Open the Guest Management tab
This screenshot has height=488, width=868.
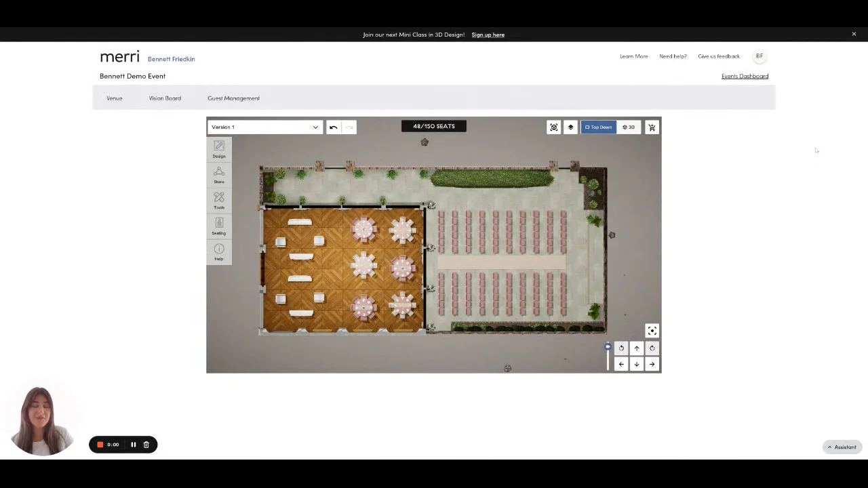click(x=233, y=98)
